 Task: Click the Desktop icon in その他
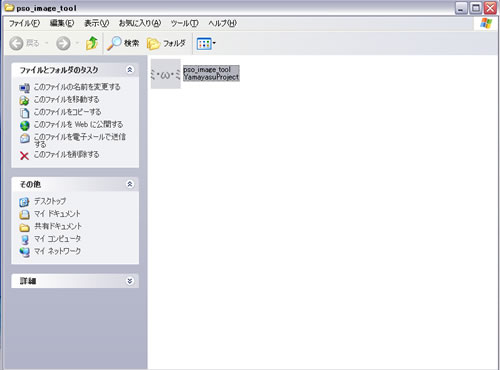[x=24, y=202]
